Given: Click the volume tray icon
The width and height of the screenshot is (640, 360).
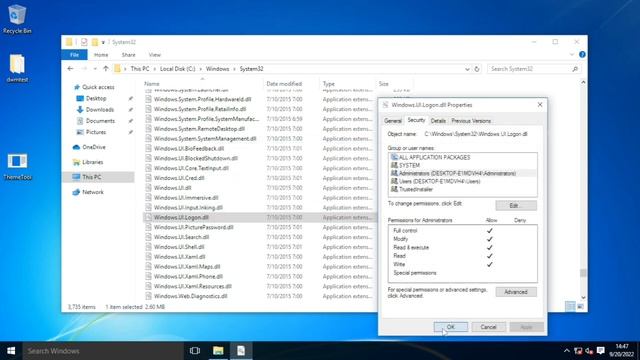Looking at the screenshot, I should pyautogui.click(x=589, y=351).
